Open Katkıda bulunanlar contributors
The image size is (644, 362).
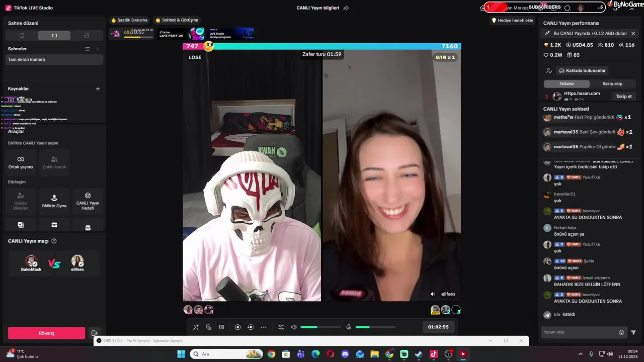pos(582,71)
